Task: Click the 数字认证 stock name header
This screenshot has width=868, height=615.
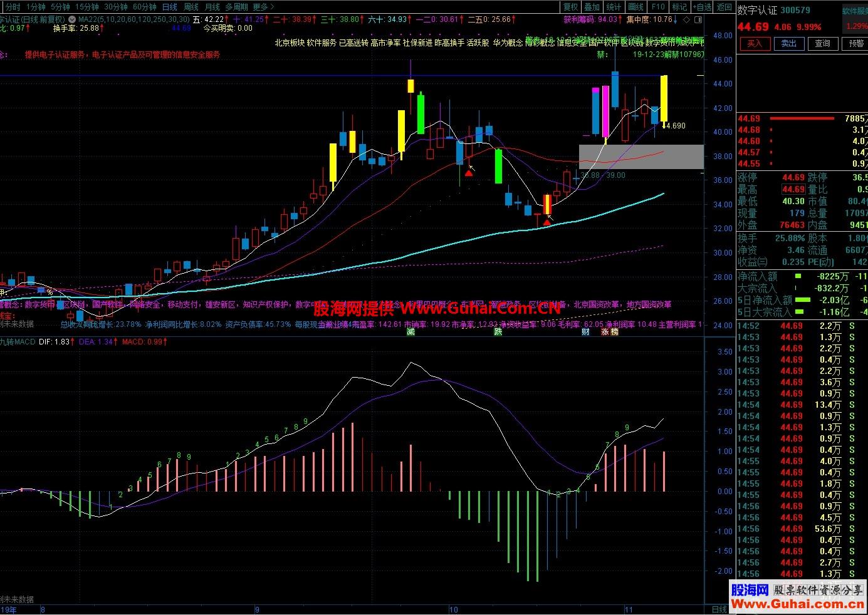Action: tap(757, 10)
